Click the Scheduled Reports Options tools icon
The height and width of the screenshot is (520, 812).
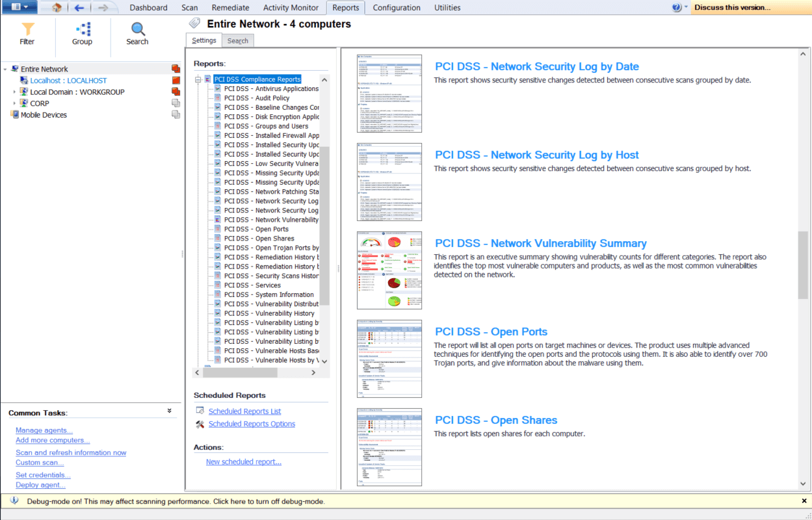pos(200,424)
